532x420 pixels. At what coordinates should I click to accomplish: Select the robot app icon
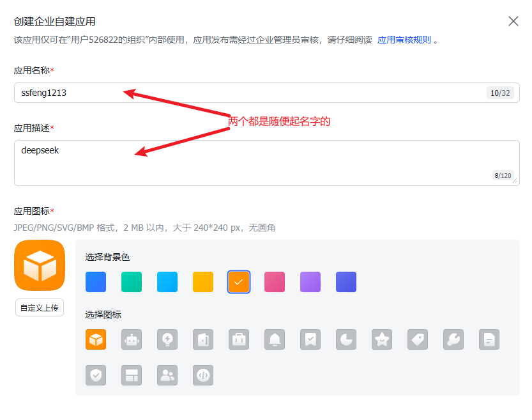(x=132, y=339)
